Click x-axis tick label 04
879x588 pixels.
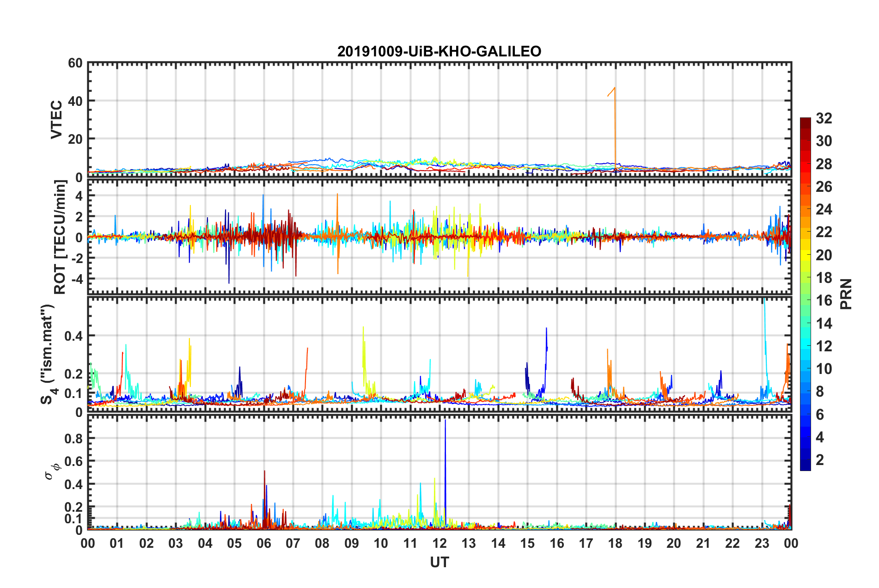[205, 543]
